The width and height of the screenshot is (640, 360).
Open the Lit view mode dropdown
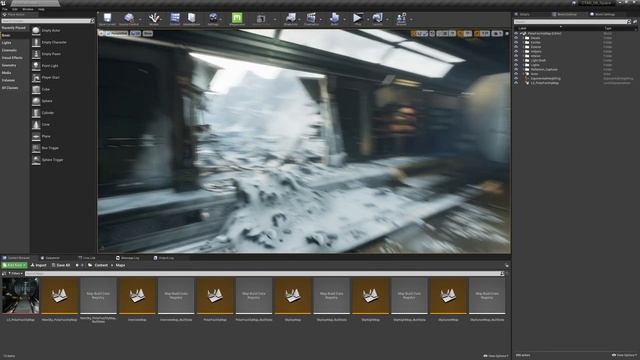click(136, 33)
